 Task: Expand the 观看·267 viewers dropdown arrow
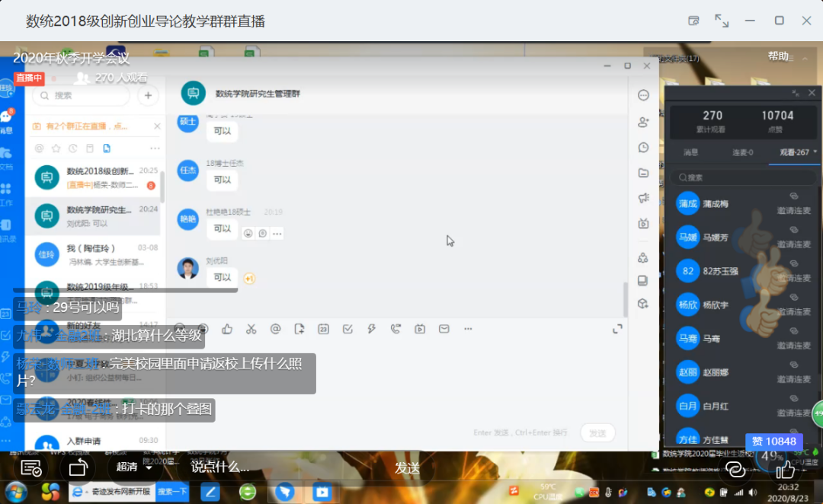pos(815,152)
